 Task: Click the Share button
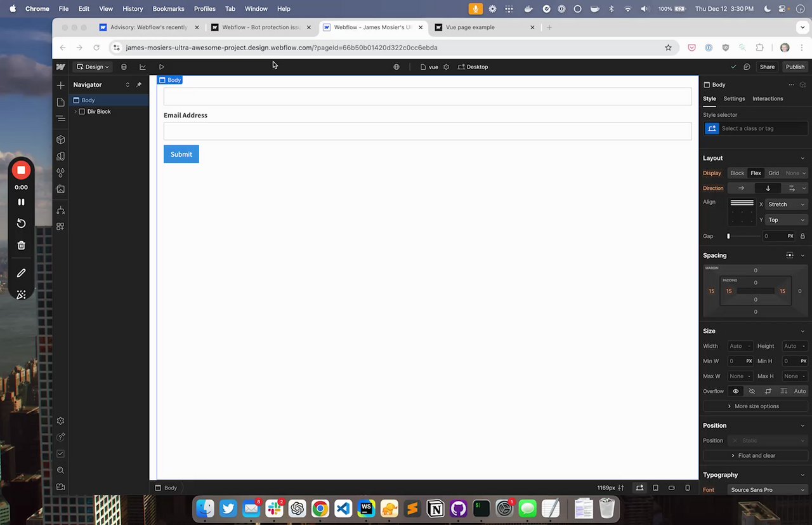[767, 67]
